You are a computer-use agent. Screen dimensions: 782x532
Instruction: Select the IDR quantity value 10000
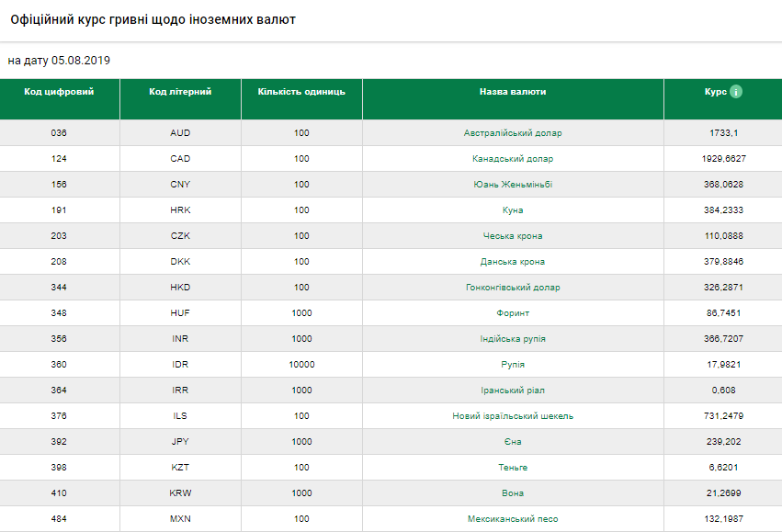301,365
